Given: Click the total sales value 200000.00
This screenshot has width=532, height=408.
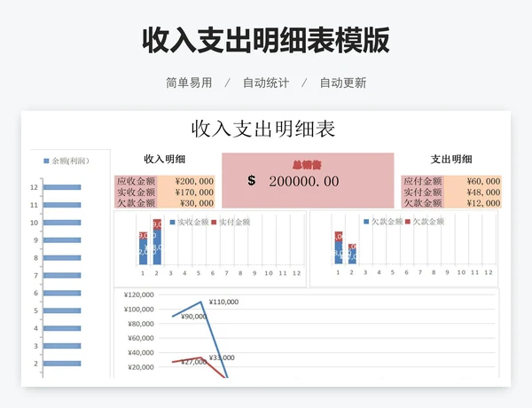Looking at the screenshot, I should [x=304, y=181].
